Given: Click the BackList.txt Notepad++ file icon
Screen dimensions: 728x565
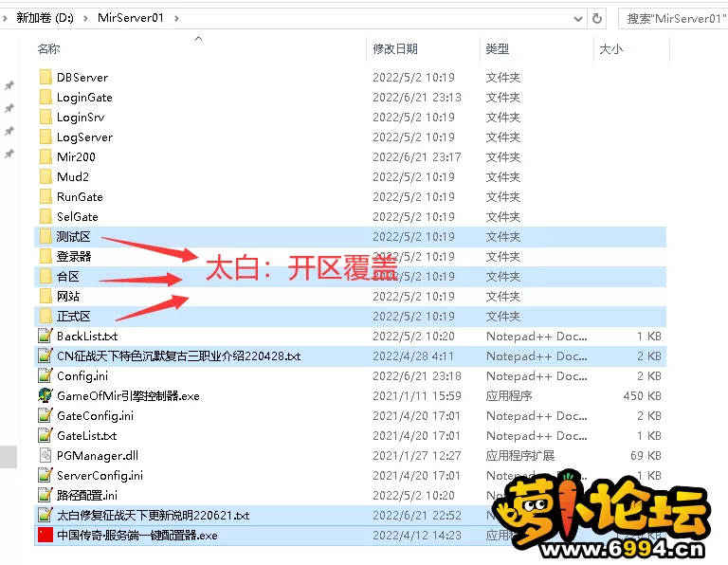Looking at the screenshot, I should [45, 336].
